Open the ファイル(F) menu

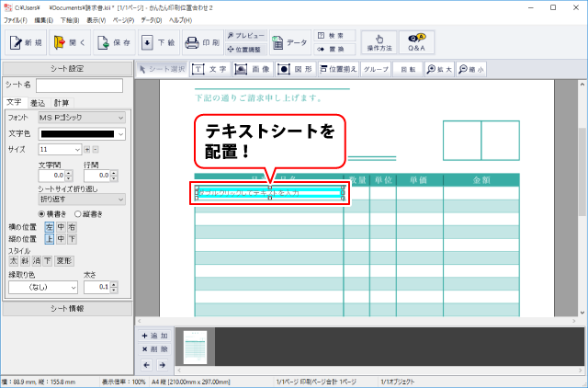16,19
